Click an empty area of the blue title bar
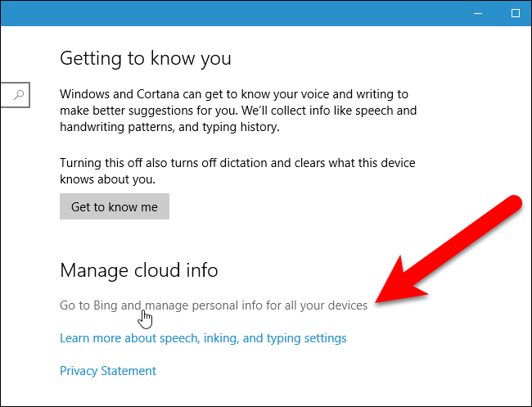This screenshot has height=407, width=532. [246, 13]
